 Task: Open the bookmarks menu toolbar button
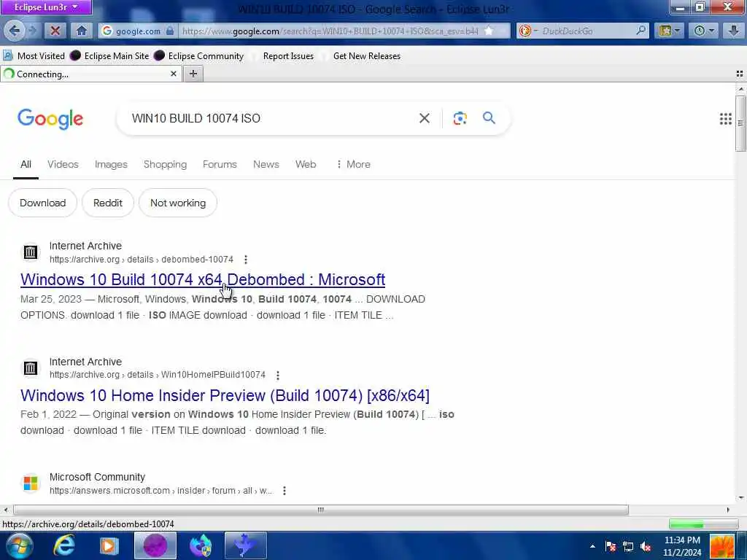(669, 31)
